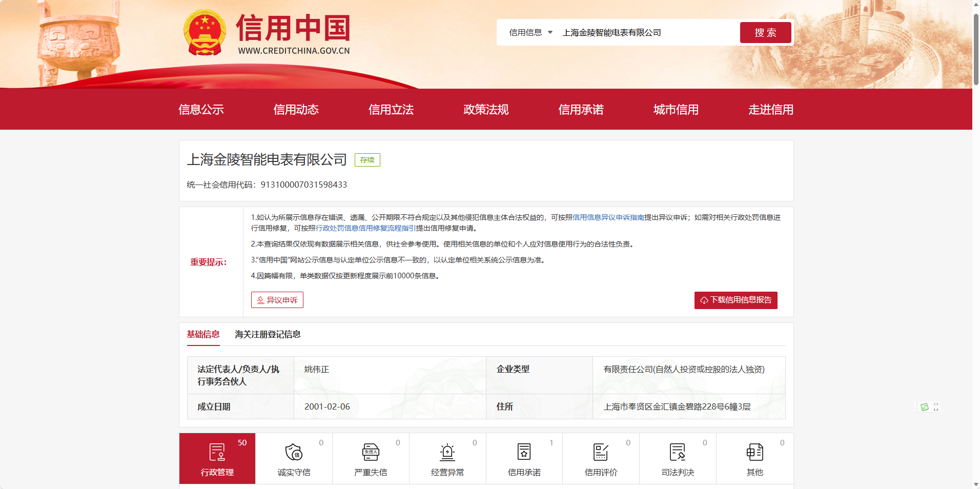
Task: Navigate to 政策法规
Action: click(x=486, y=109)
